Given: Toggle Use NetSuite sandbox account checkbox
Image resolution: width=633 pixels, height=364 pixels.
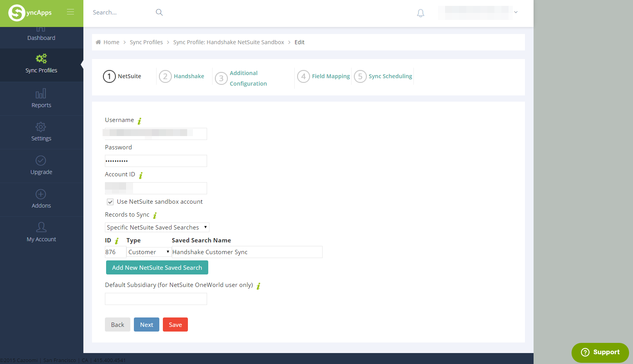Looking at the screenshot, I should pyautogui.click(x=110, y=202).
